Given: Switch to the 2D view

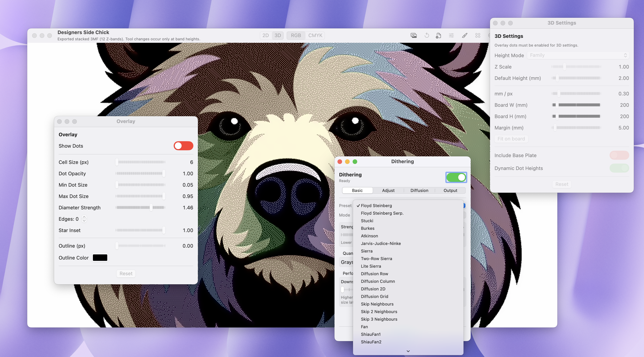Looking at the screenshot, I should coord(266,35).
